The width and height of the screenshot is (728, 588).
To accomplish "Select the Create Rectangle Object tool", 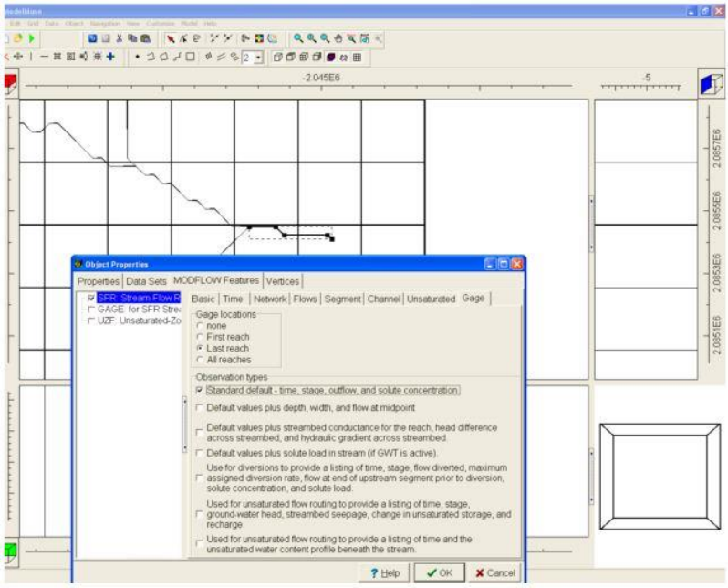I will click(189, 57).
